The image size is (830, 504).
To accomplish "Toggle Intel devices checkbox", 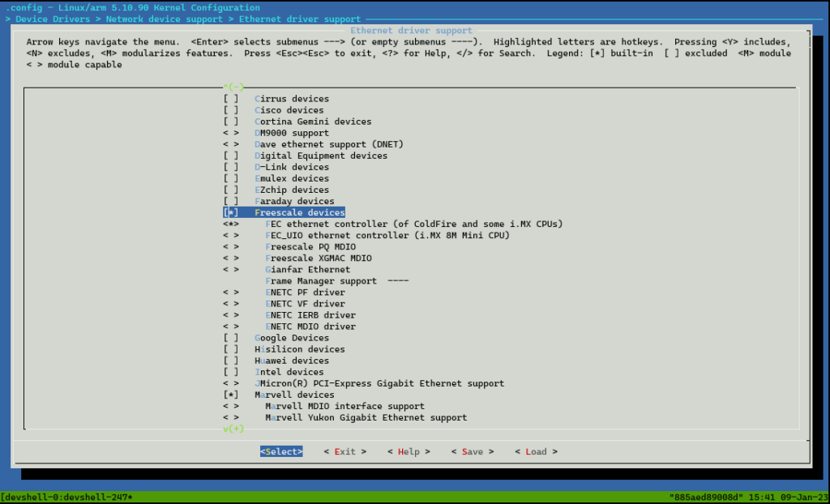I will coord(230,372).
